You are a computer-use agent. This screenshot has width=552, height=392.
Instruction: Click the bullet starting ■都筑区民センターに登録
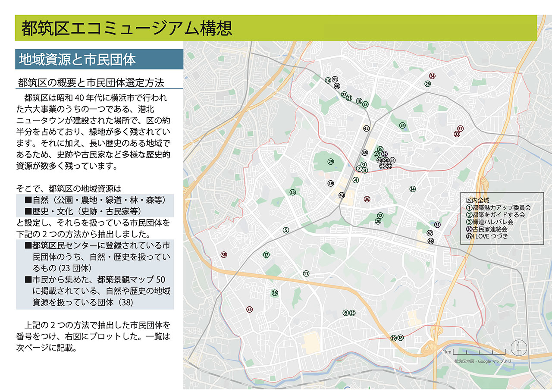coord(97,257)
